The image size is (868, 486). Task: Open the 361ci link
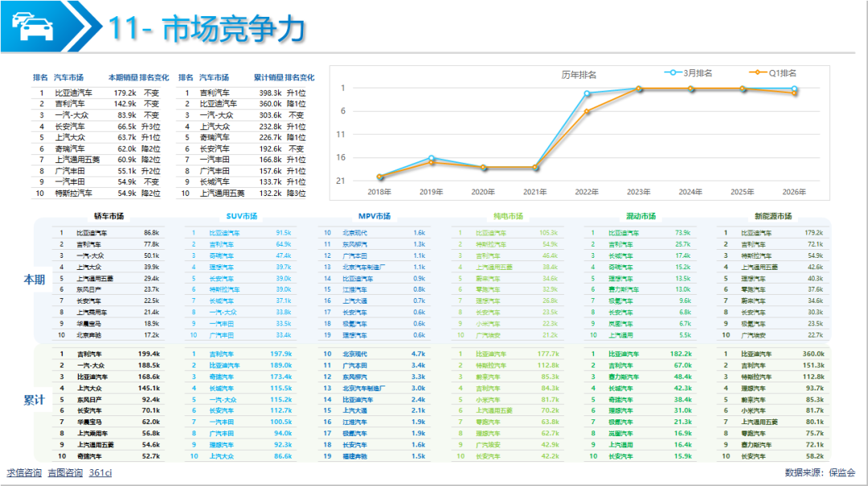coord(100,472)
